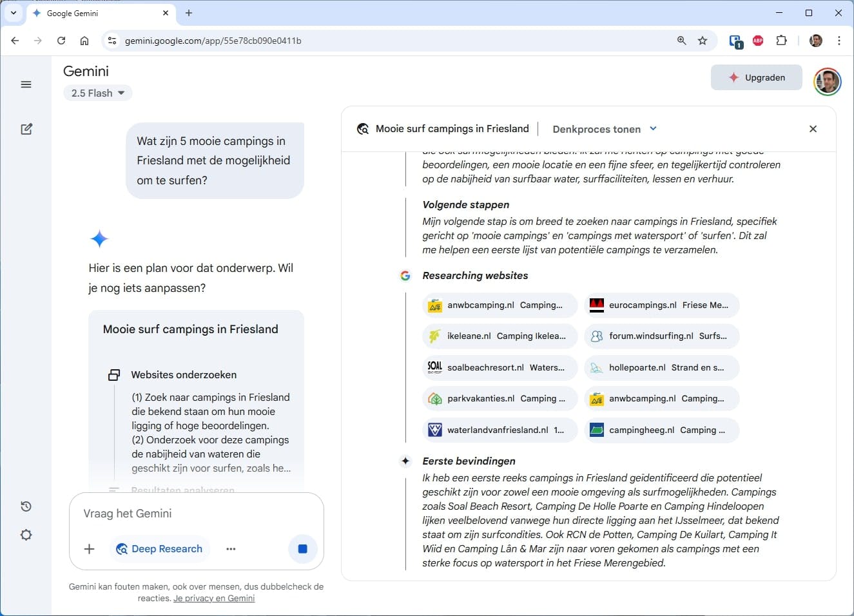Click the Google account profile picture in Gemini
The width and height of the screenshot is (854, 616).
(827, 82)
